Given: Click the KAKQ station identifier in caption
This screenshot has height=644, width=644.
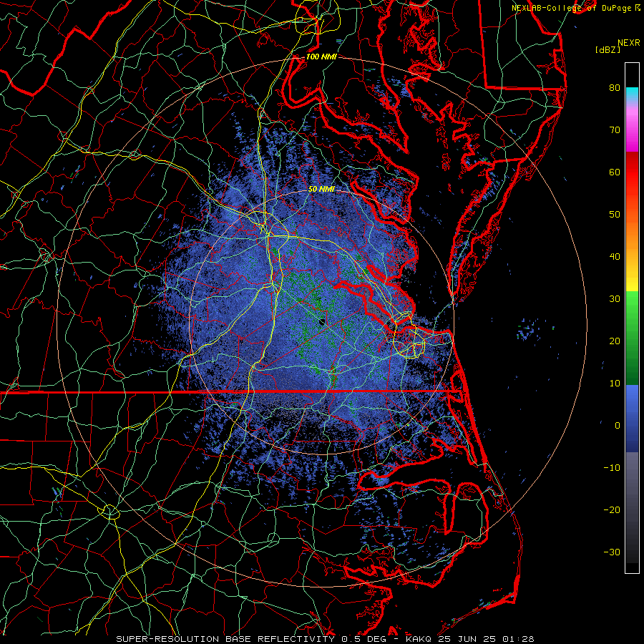Looking at the screenshot, I should (x=419, y=639).
